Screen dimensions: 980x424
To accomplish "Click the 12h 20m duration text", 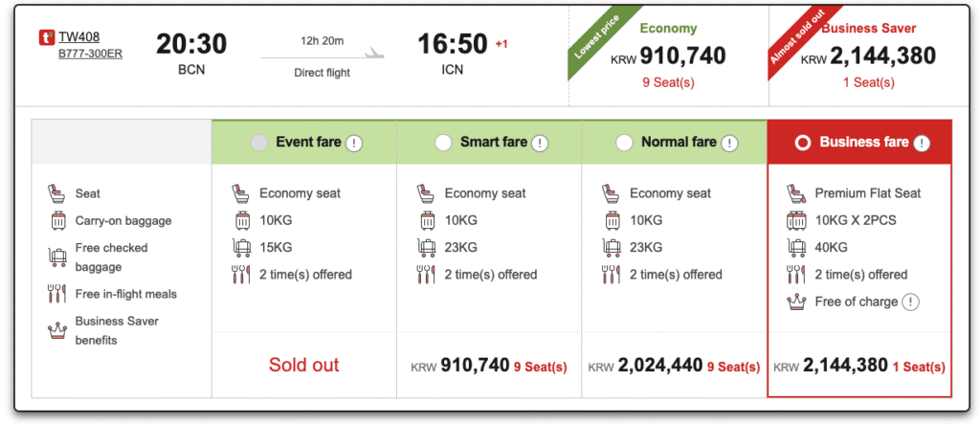I will [x=322, y=41].
